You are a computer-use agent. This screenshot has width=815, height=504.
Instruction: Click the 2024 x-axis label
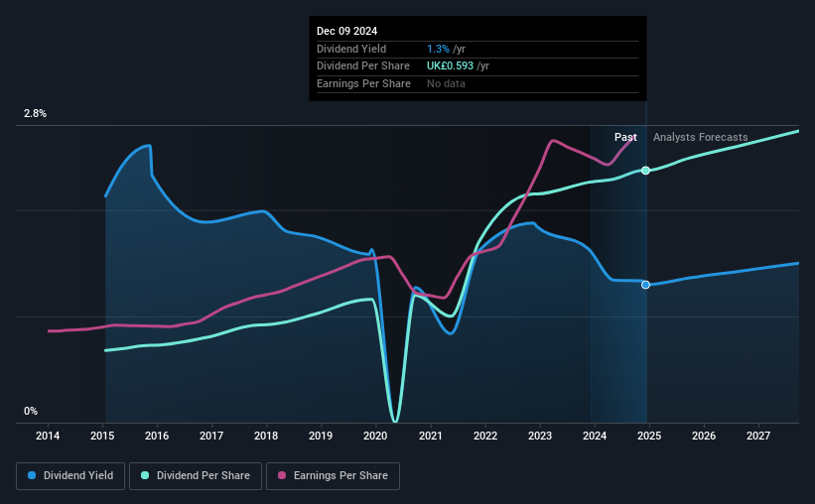pos(595,436)
